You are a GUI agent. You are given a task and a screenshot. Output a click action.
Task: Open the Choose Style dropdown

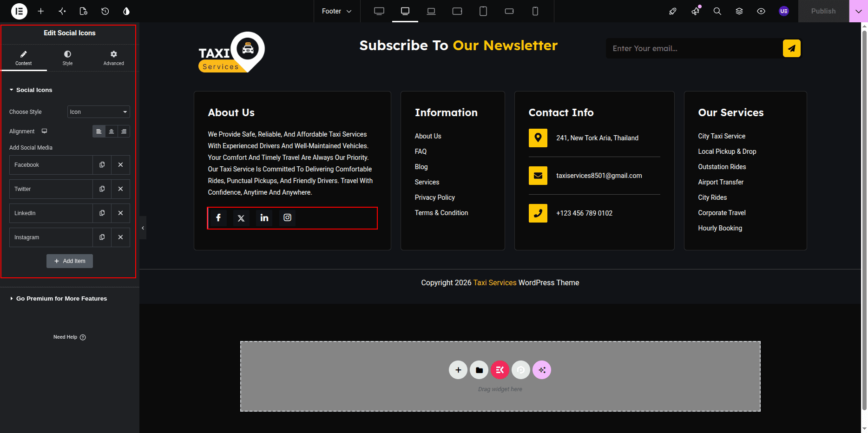[x=99, y=112]
